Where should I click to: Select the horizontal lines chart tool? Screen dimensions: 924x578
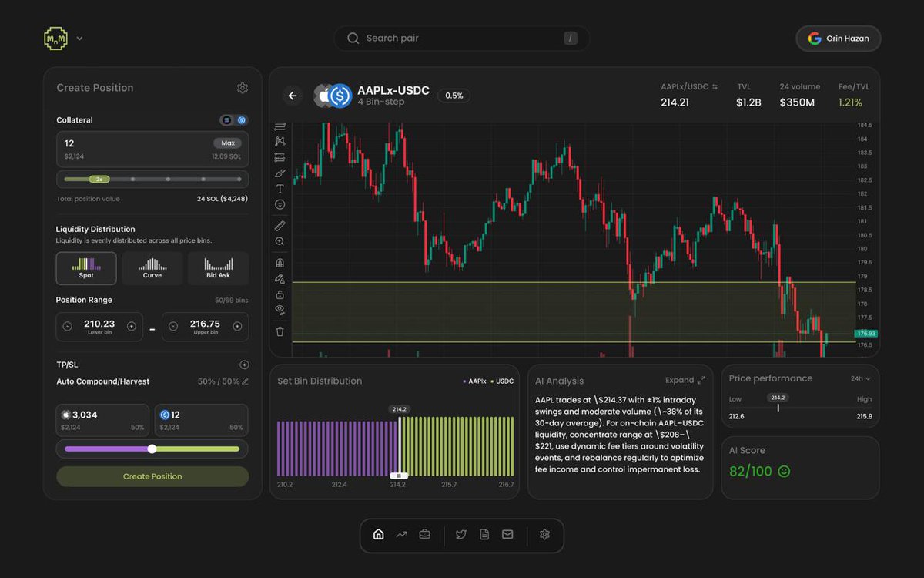click(280, 126)
